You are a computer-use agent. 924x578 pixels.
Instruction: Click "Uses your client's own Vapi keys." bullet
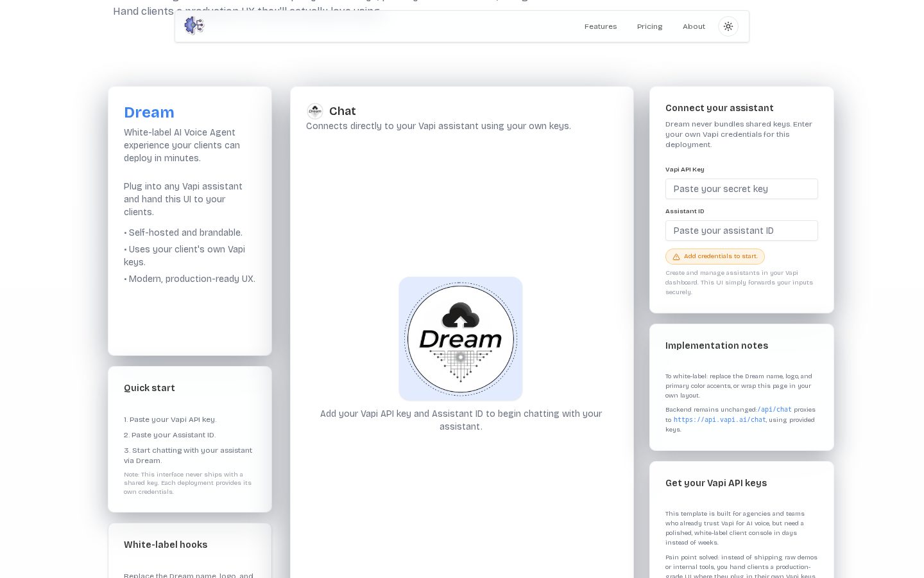(185, 256)
